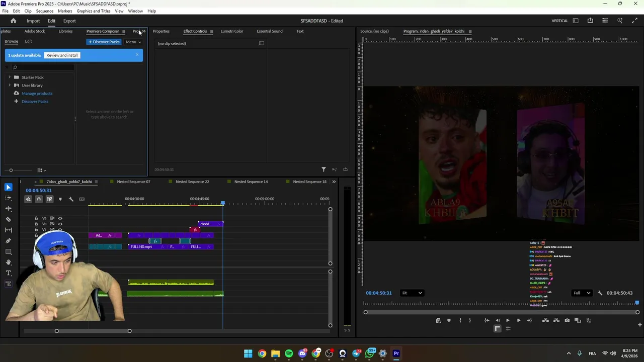This screenshot has height=362, width=644.
Task: Select the Ripple Edit tool
Action: [8, 208]
